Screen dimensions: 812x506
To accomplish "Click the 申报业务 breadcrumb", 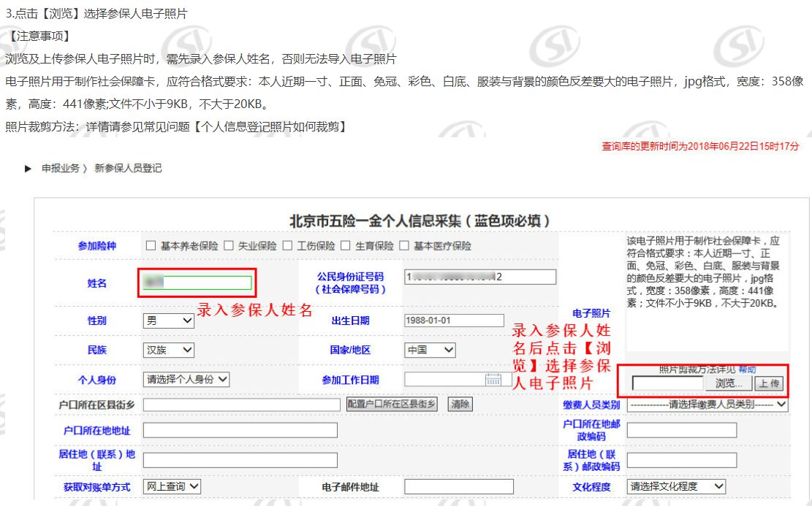I will [x=61, y=169].
